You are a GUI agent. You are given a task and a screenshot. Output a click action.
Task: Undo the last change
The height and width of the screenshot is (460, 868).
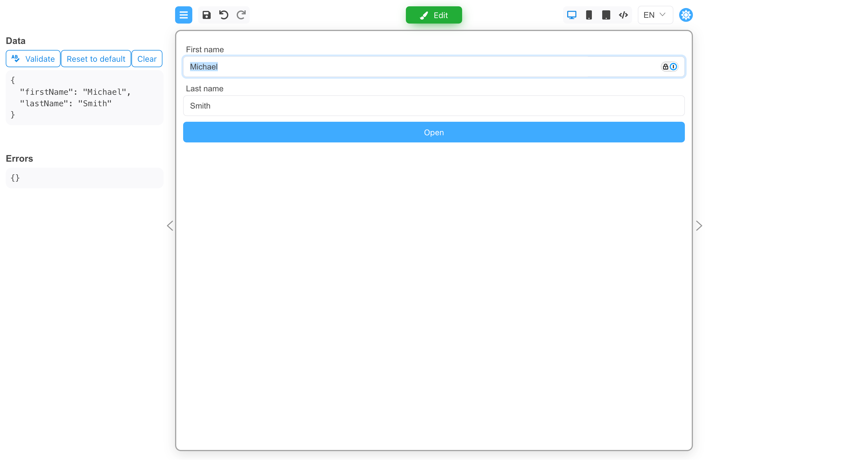point(223,15)
